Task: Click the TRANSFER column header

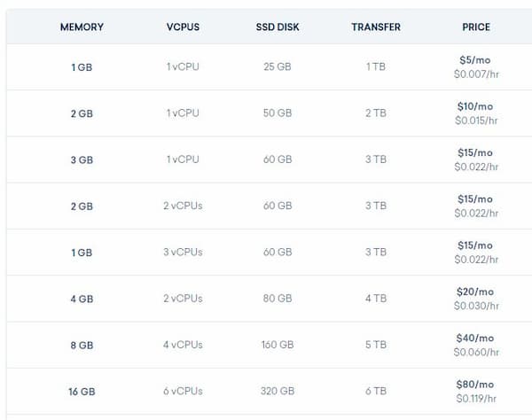Action: tap(376, 27)
